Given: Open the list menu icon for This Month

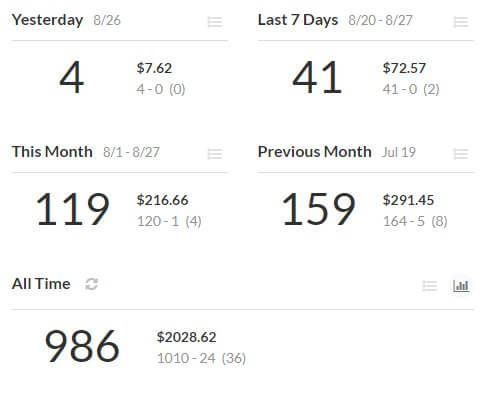Looking at the screenshot, I should pyautogui.click(x=215, y=154).
